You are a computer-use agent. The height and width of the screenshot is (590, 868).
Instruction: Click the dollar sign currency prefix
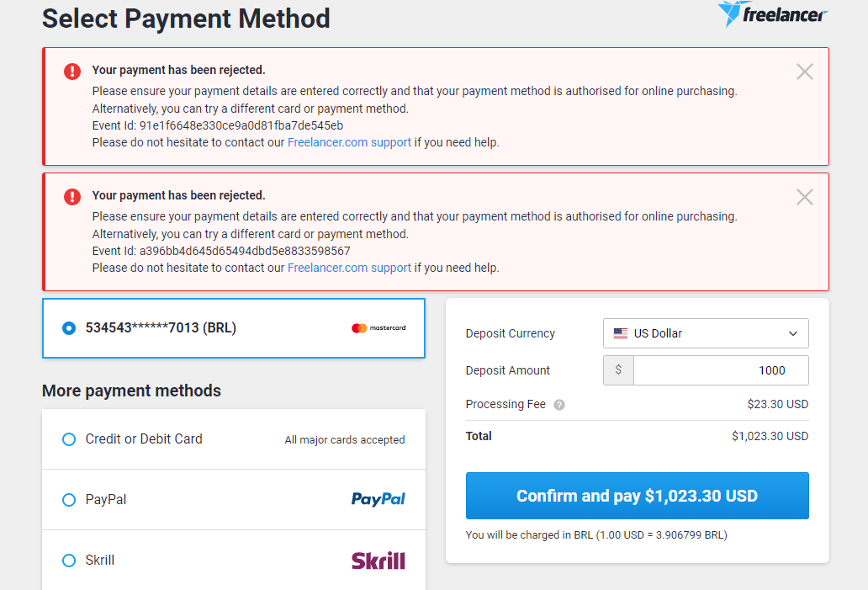point(618,370)
